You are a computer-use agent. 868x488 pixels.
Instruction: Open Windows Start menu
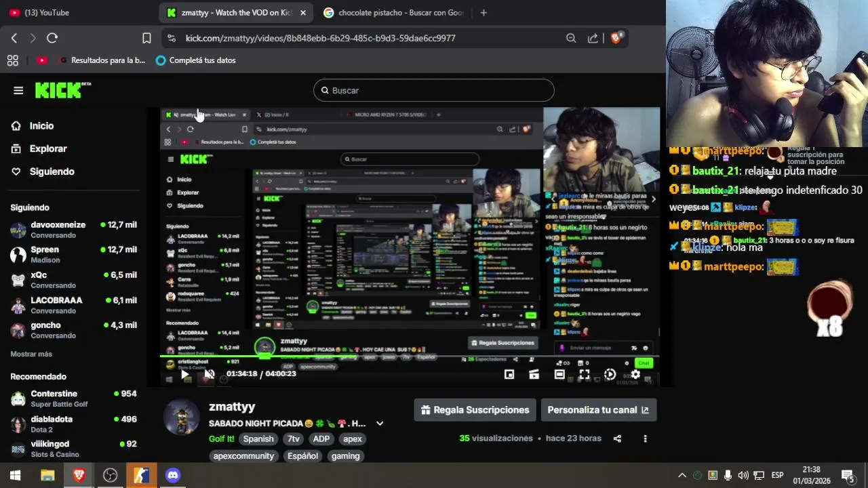coord(16,475)
